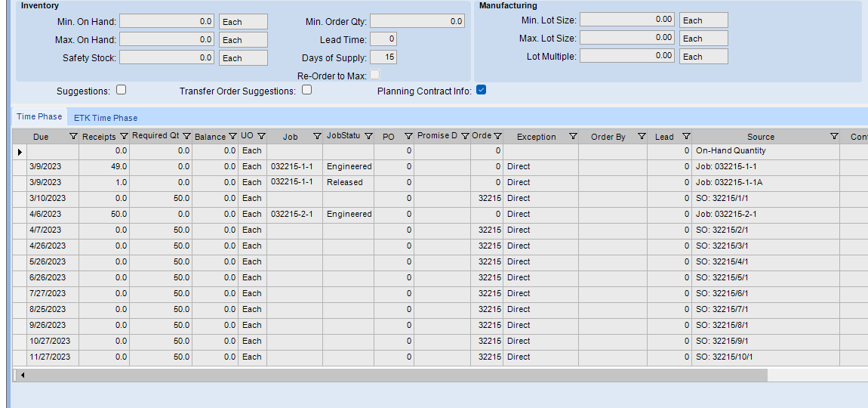Filter the Due column

coord(74,136)
